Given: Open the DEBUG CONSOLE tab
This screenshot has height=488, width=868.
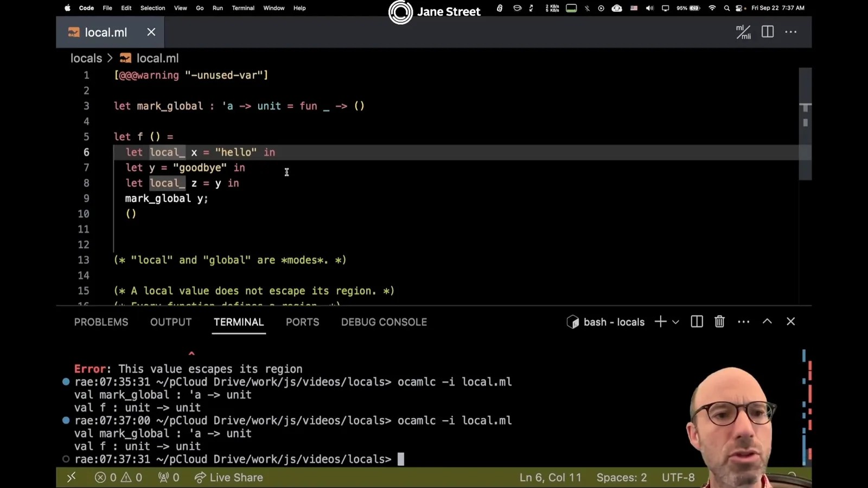Looking at the screenshot, I should pyautogui.click(x=384, y=322).
